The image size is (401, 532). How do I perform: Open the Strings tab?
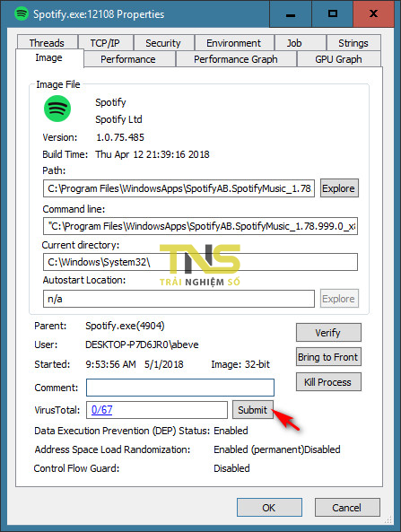[353, 43]
